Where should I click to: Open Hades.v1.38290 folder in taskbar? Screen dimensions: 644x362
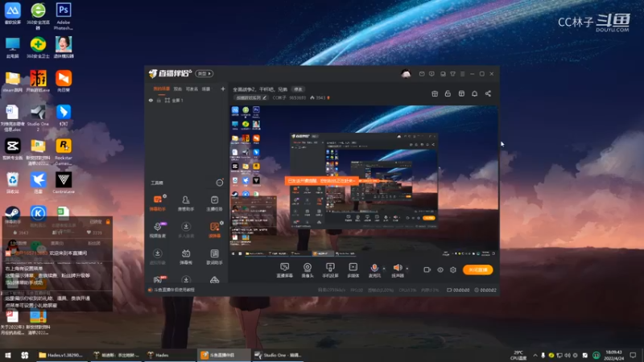[61, 355]
